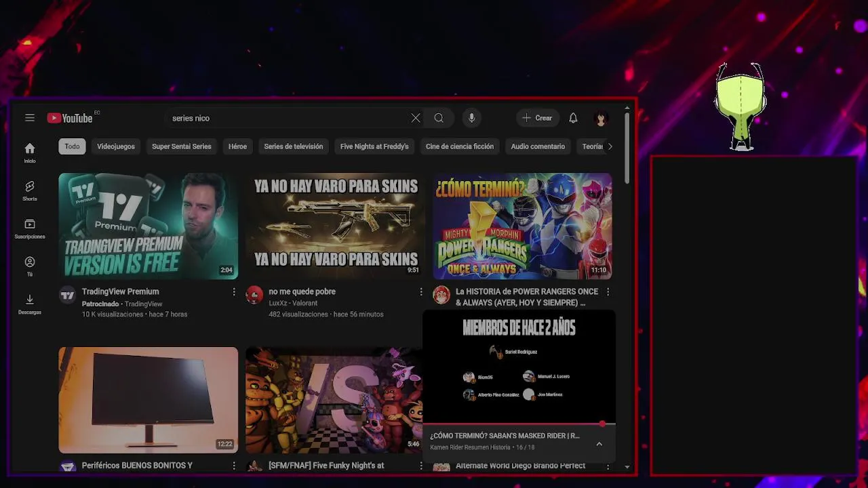The width and height of the screenshot is (868, 488).
Task: Open the monitor video thumbnail
Action: point(149,400)
